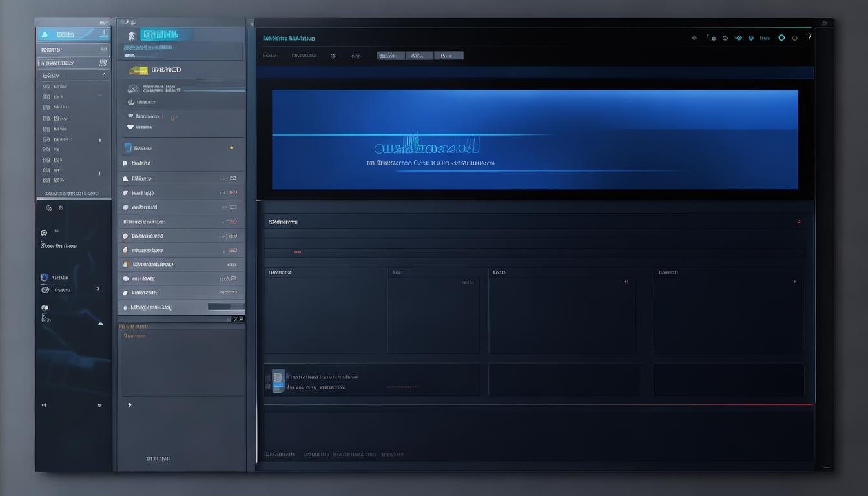Expand the section using the red chevron
The height and width of the screenshot is (496, 868).
799,222
